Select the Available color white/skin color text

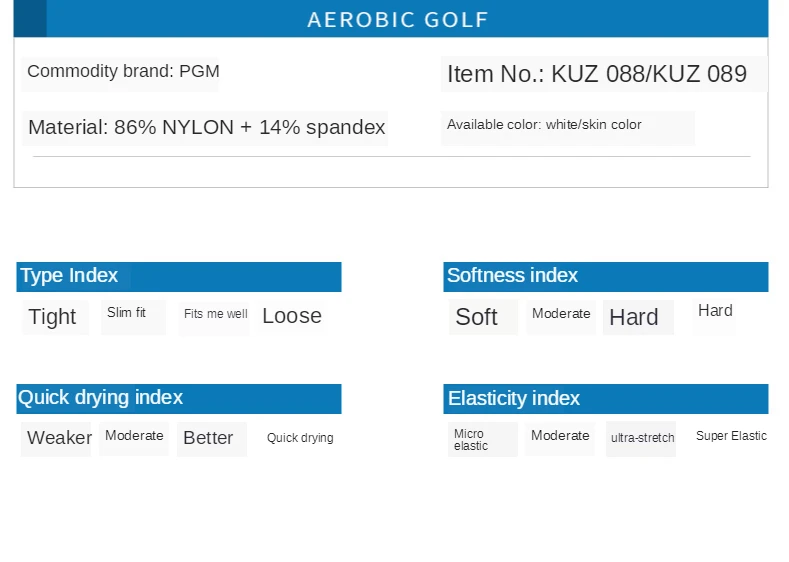coord(544,125)
